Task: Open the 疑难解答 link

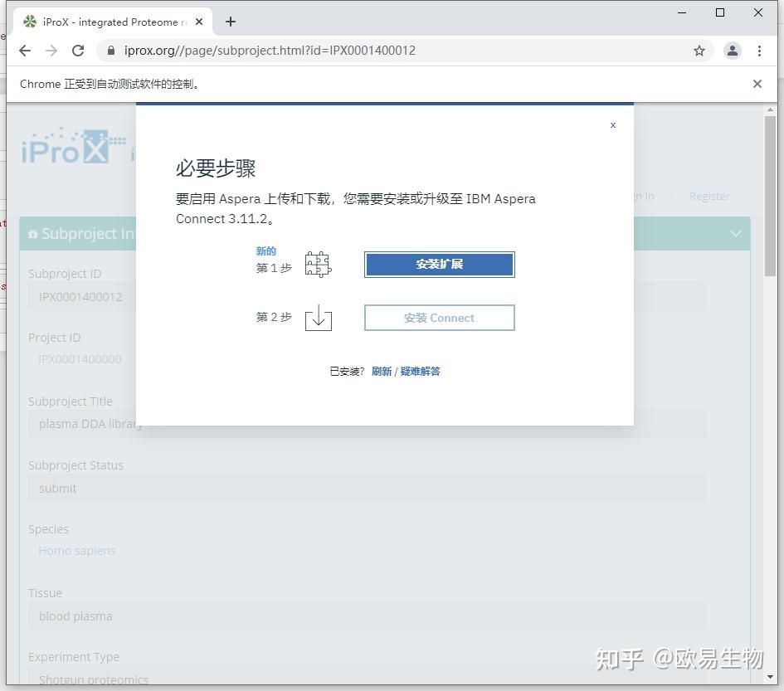Action: [x=420, y=371]
